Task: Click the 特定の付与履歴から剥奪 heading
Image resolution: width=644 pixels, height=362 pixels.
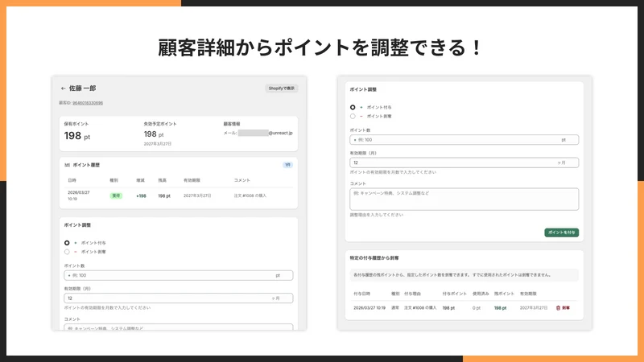Action: click(374, 258)
